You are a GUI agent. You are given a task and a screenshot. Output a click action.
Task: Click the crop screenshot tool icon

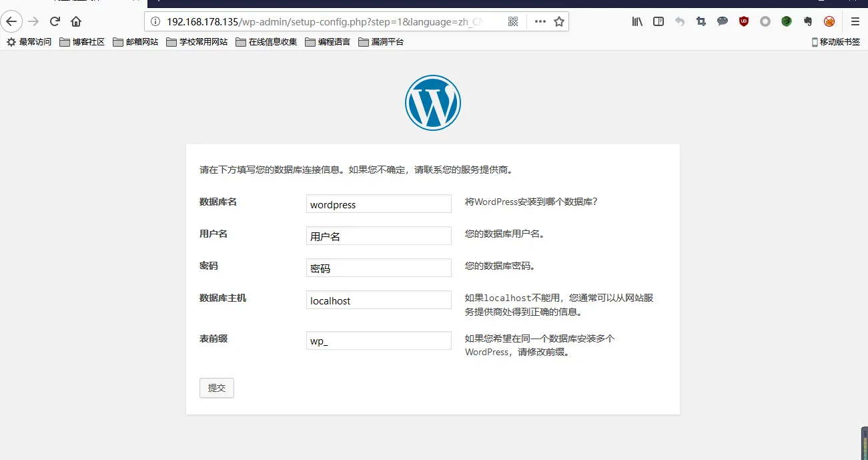701,21
